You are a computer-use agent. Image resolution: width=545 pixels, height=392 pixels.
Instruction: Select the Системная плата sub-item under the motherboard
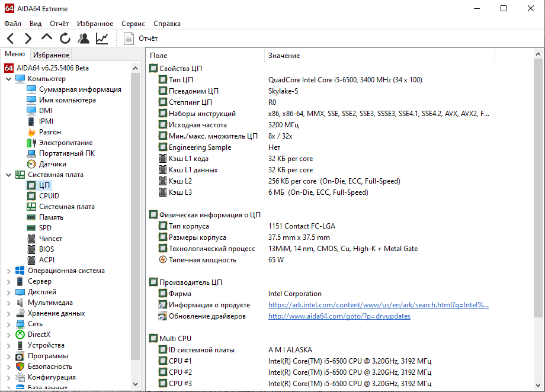(x=67, y=207)
